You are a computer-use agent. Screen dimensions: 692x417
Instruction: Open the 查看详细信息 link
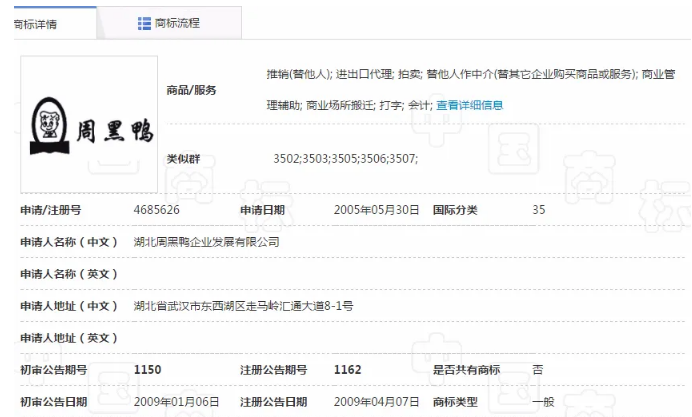coord(469,105)
